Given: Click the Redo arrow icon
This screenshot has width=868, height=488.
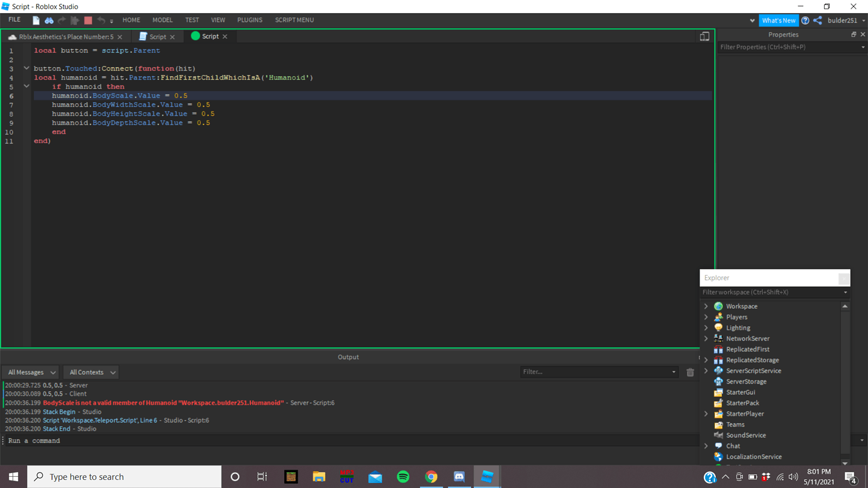Looking at the screenshot, I should [x=62, y=19].
